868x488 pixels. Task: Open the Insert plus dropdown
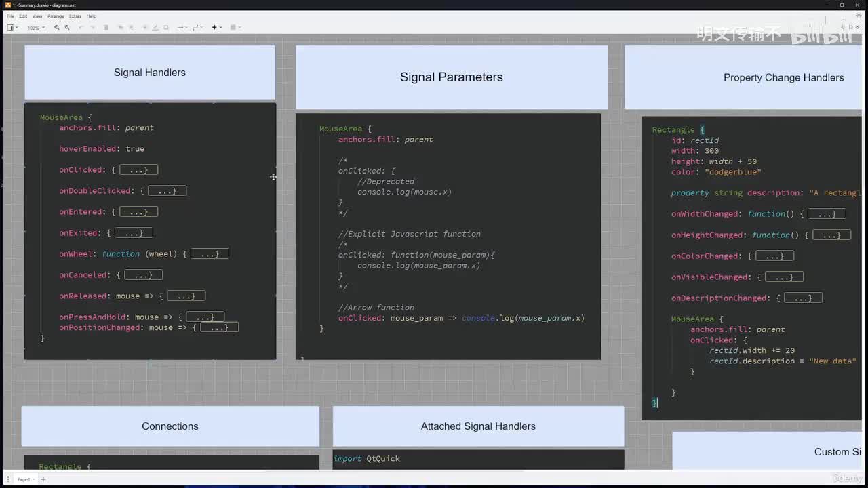coord(216,28)
